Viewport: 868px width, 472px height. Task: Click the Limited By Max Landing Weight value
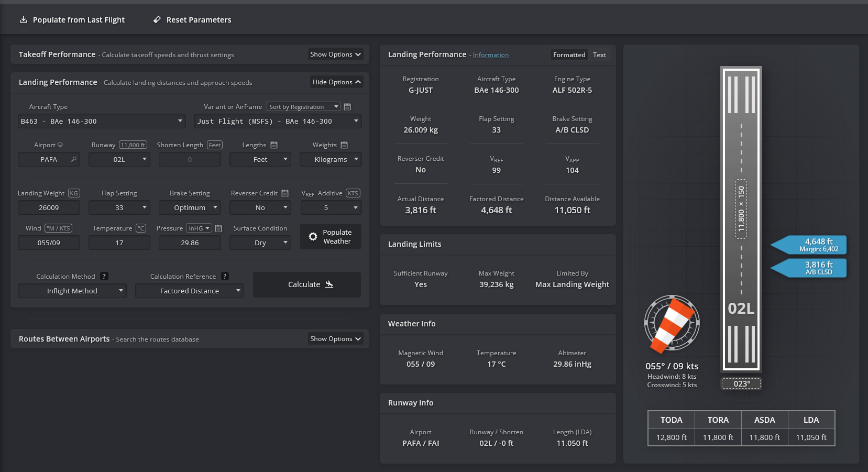click(x=573, y=284)
